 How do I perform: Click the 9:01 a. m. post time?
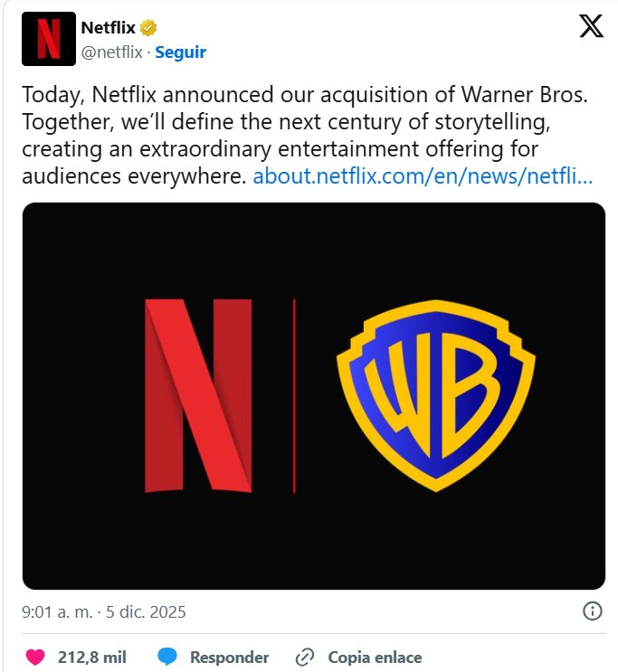click(x=55, y=612)
